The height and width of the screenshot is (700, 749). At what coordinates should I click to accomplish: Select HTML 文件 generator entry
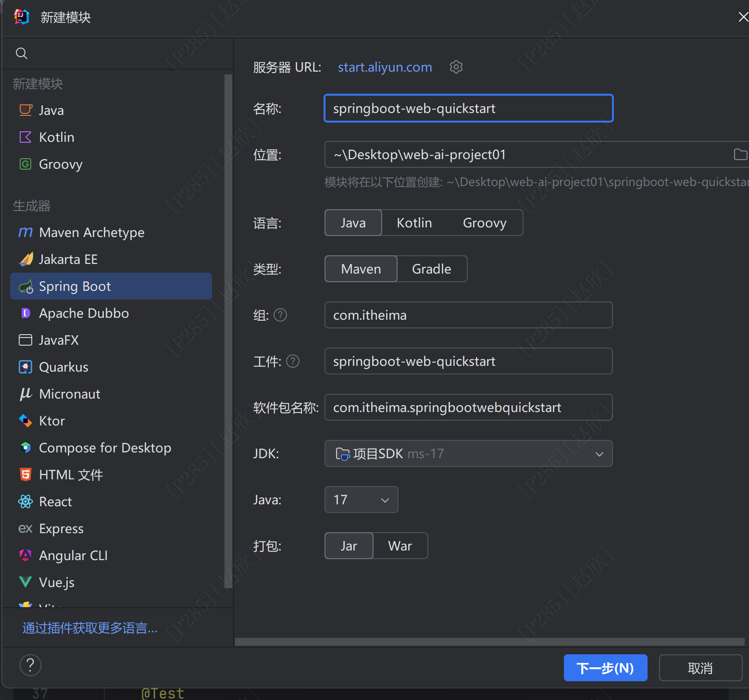111,475
